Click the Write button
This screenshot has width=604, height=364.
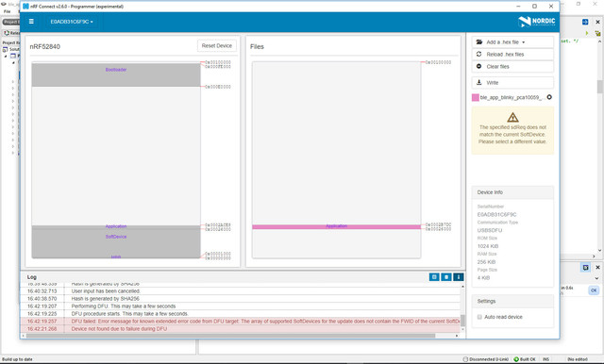click(512, 83)
